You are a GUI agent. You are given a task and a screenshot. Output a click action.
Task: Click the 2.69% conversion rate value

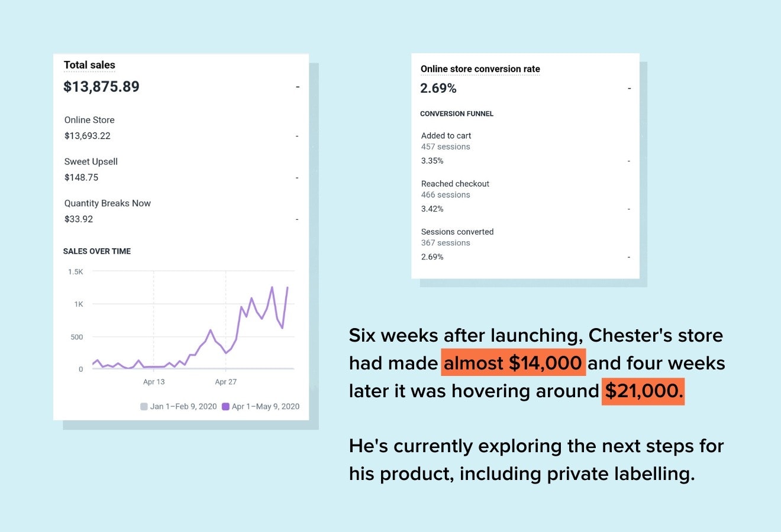438,89
